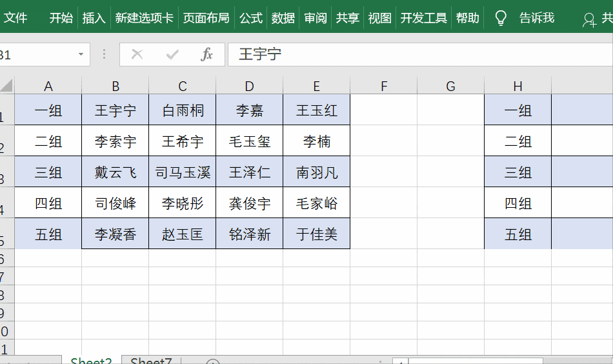Click the lightbulb Tell Me icon
The width and height of the screenshot is (613, 364).
coord(501,18)
